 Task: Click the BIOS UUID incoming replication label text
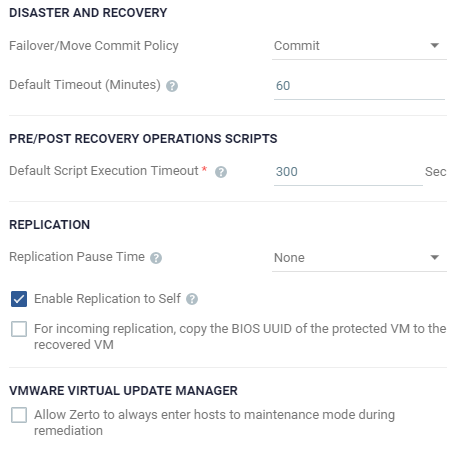tap(240, 337)
